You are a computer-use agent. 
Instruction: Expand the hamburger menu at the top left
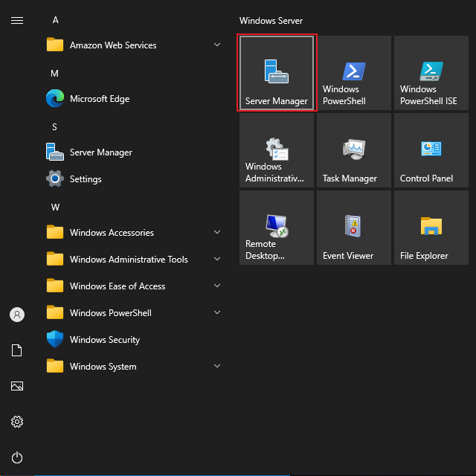pos(17,20)
